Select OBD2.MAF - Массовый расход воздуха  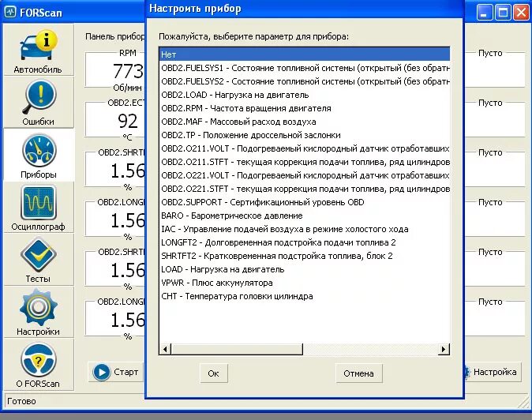[x=305, y=122]
